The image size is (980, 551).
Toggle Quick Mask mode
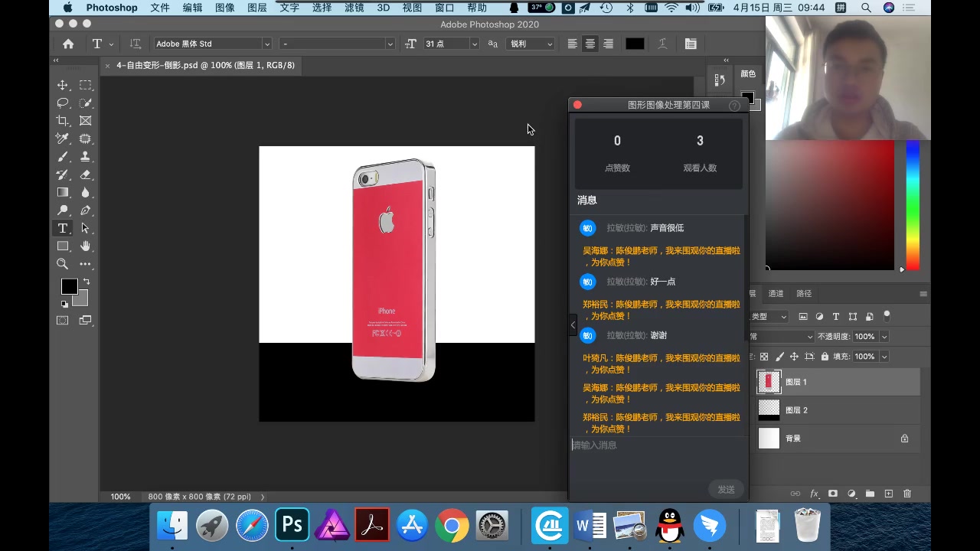click(x=63, y=320)
